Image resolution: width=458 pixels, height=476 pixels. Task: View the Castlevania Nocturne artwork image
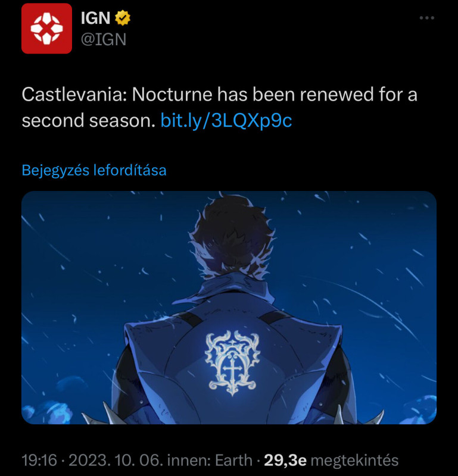229,307
